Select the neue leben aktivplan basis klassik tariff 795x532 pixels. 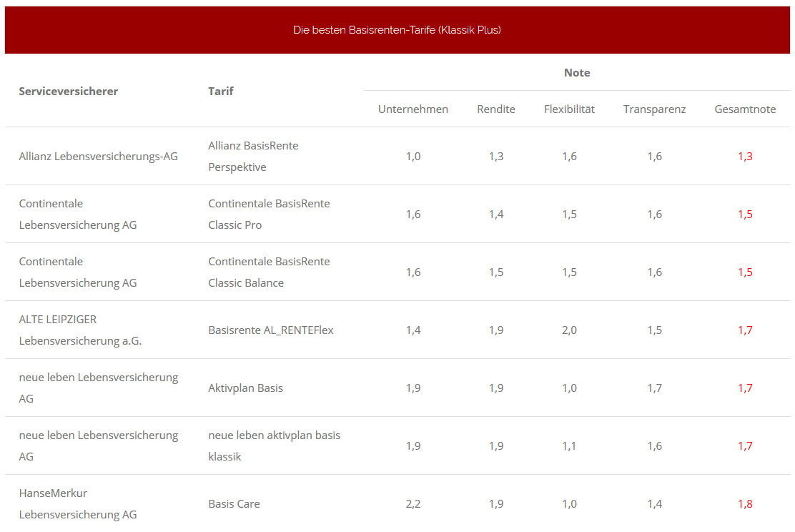click(275, 445)
